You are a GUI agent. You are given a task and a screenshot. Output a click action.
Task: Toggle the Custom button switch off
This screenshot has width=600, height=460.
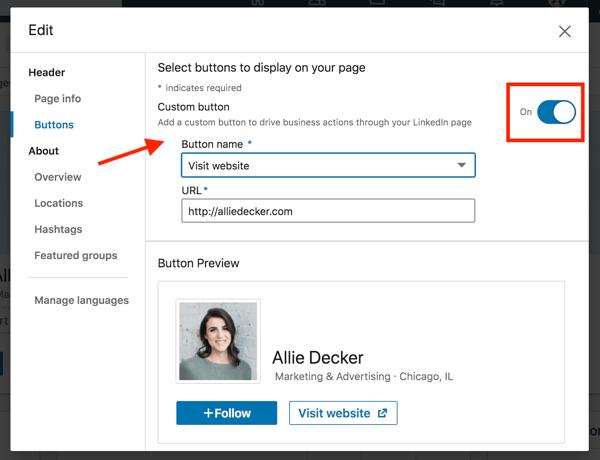click(556, 112)
